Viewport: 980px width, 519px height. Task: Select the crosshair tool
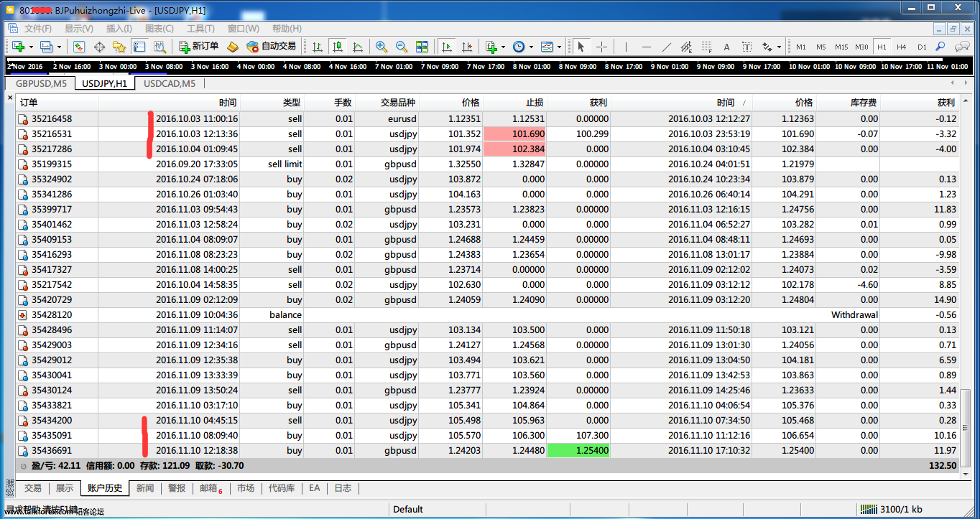tap(601, 47)
